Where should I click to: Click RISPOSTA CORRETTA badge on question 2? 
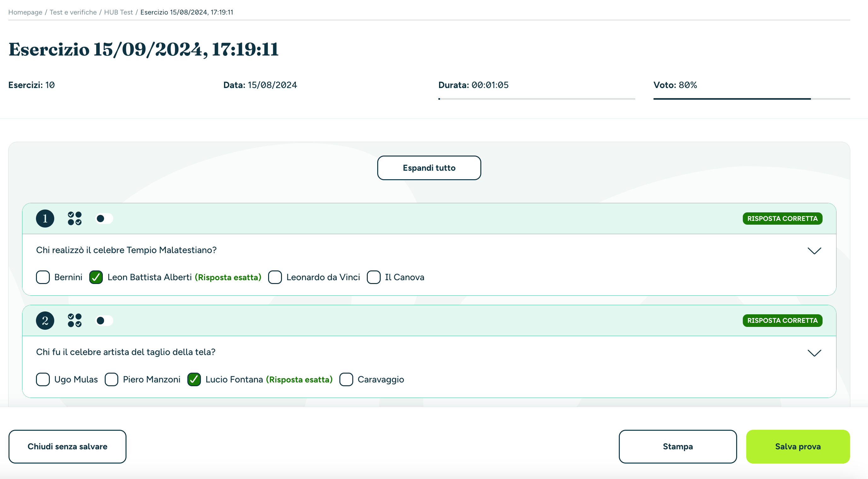tap(783, 320)
